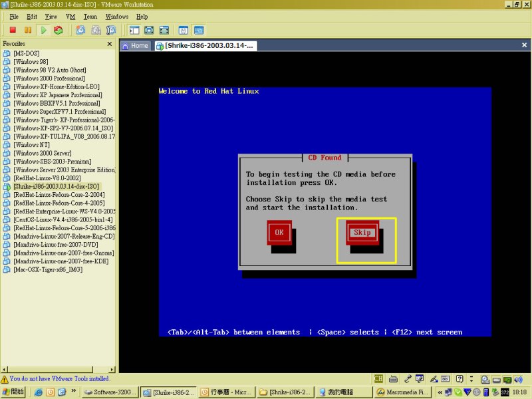Open the VM menu
This screenshot has height=399, width=532.
click(x=70, y=17)
